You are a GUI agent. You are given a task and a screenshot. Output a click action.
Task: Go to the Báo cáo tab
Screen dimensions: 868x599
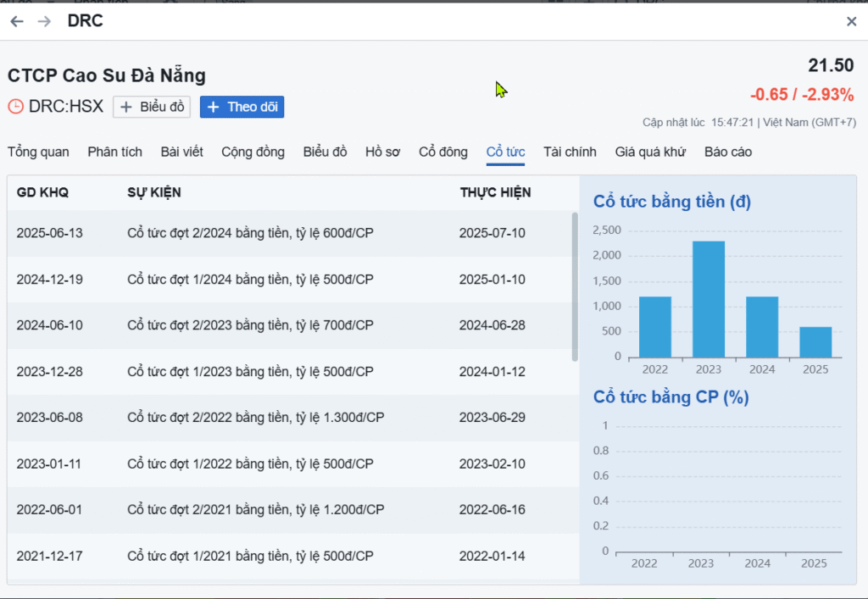[x=727, y=152]
